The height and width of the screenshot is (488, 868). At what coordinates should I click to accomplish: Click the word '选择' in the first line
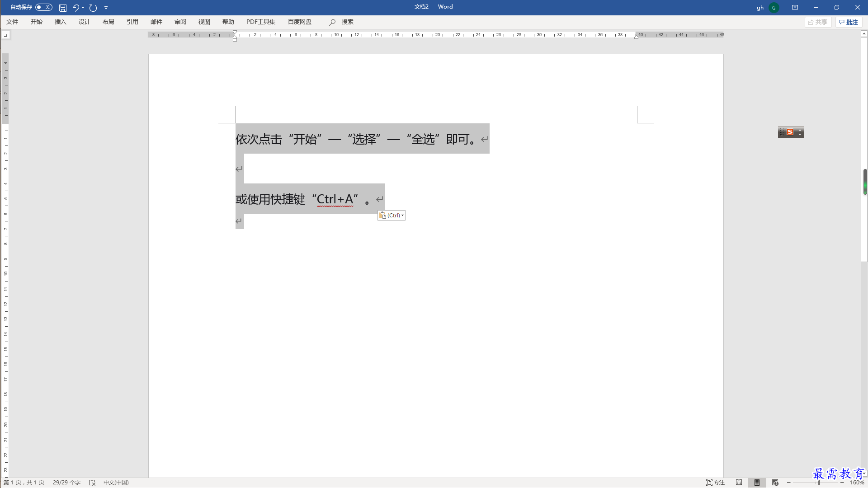(364, 139)
